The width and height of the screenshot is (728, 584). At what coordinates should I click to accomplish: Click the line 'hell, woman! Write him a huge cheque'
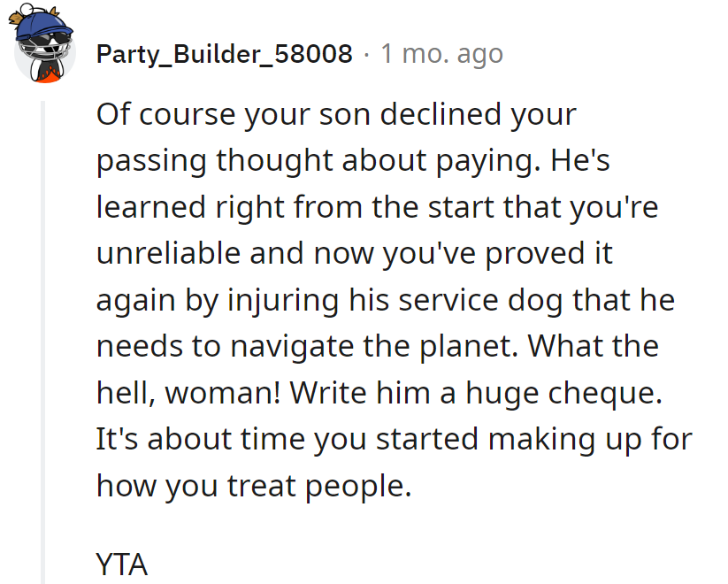(x=379, y=393)
